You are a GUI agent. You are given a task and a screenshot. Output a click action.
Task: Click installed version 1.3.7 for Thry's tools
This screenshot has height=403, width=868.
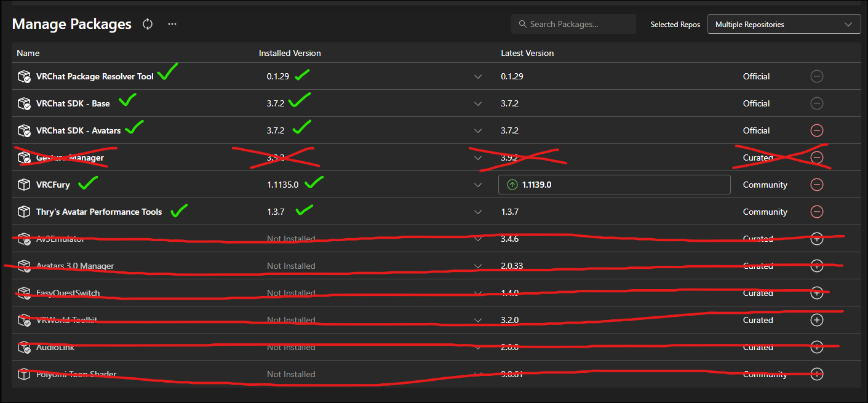click(x=276, y=212)
